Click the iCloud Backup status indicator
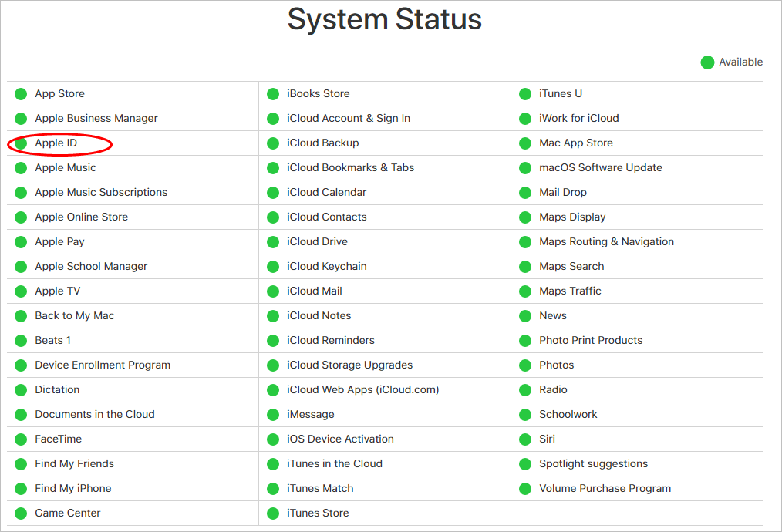Screen dimensions: 782x532 click(273, 143)
